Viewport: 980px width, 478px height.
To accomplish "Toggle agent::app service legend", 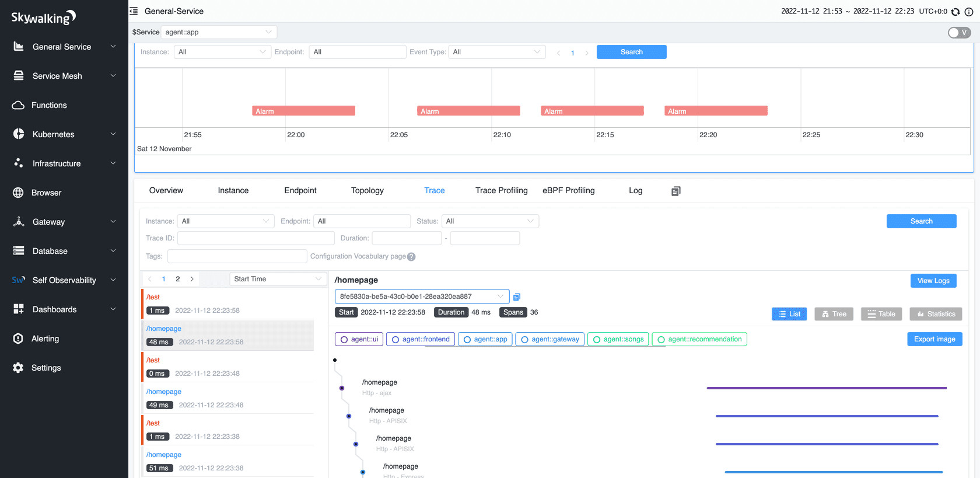I will (x=485, y=339).
